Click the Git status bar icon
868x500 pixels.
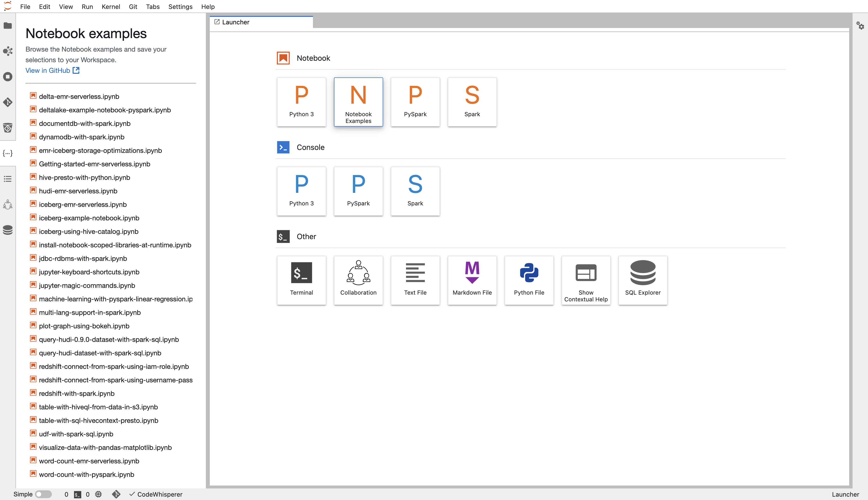click(116, 494)
